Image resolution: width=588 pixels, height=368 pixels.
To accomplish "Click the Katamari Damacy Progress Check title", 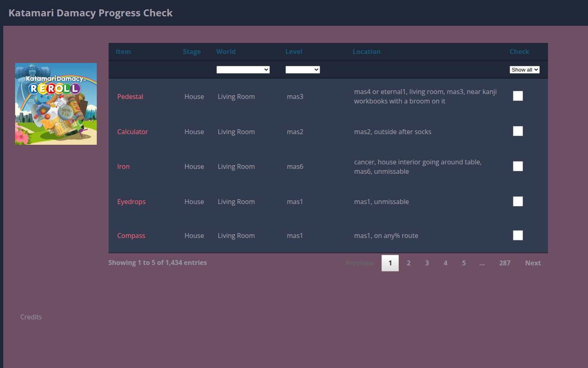I will tap(91, 13).
